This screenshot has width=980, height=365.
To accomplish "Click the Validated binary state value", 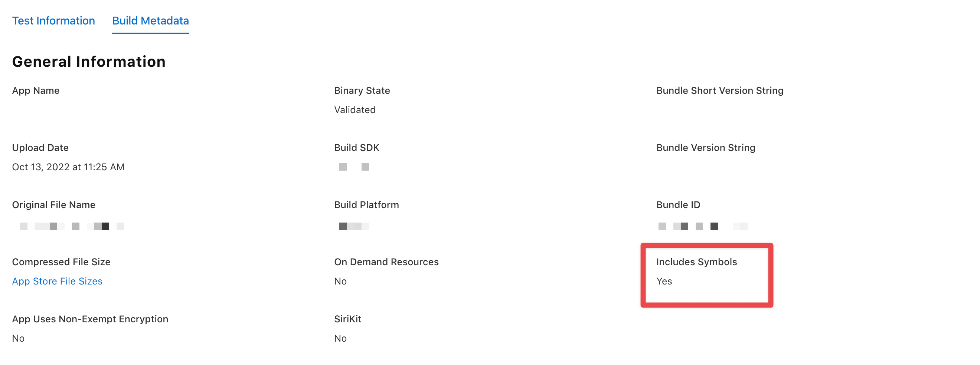I will point(355,110).
